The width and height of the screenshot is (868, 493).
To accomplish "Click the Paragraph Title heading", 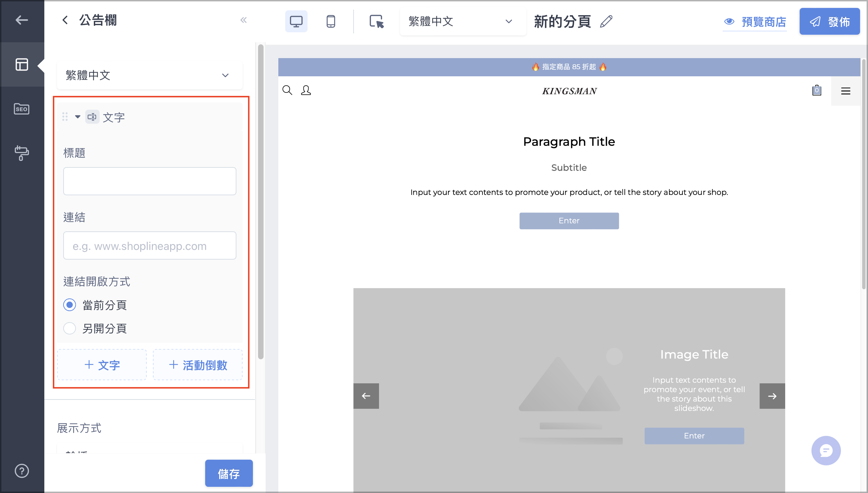I will (x=569, y=142).
